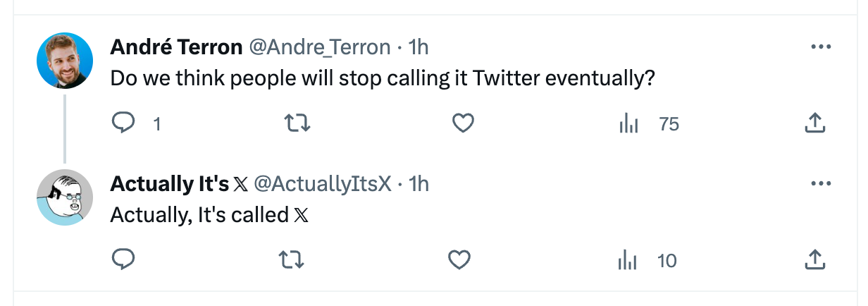Like André Terron's Twitter question tweet
Viewport: 868px width, 306px height.
(x=462, y=124)
